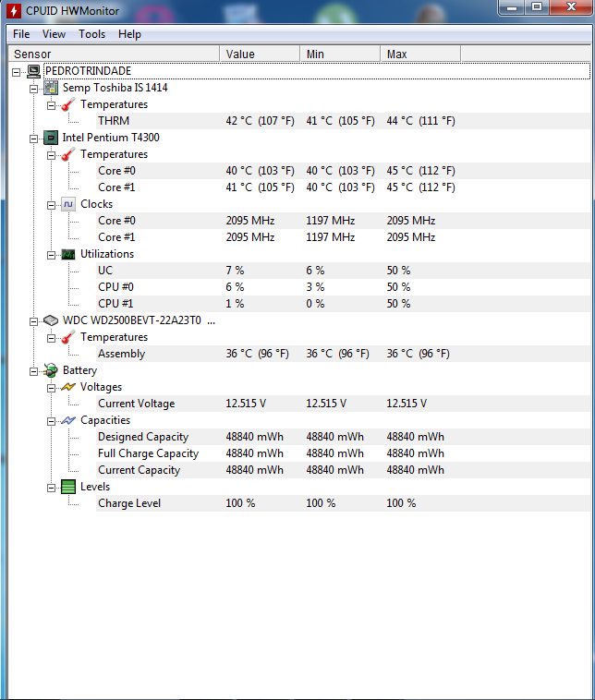Click the computer icon beside PEDROTRINDADE
595x700 pixels.
(x=34, y=71)
